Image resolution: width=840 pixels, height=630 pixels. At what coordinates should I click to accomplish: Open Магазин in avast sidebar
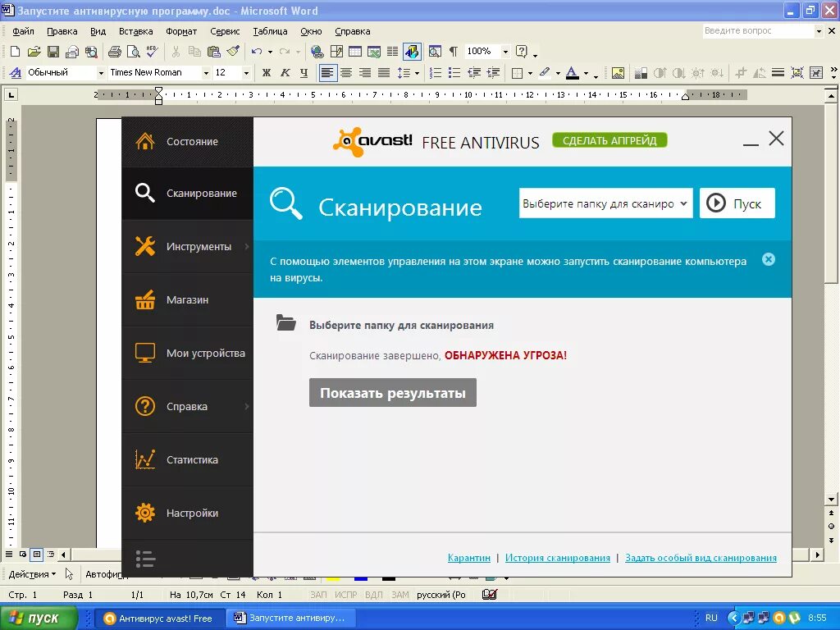point(188,299)
